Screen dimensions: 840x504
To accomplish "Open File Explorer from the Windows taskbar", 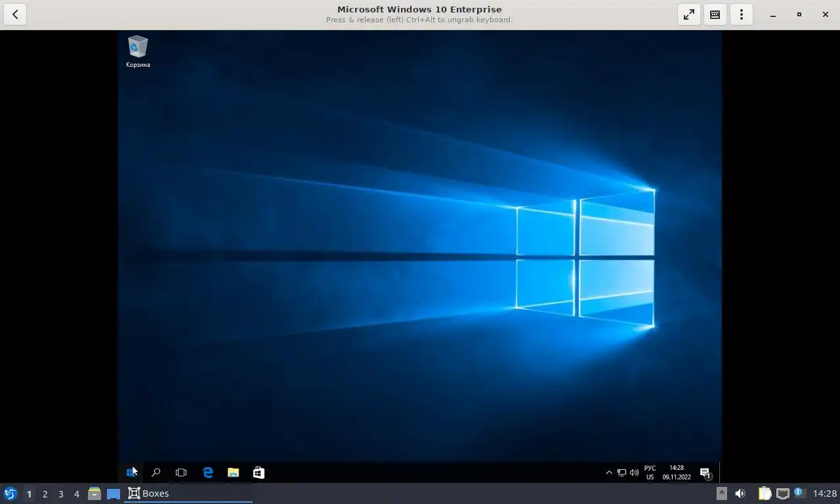I will coord(233,472).
